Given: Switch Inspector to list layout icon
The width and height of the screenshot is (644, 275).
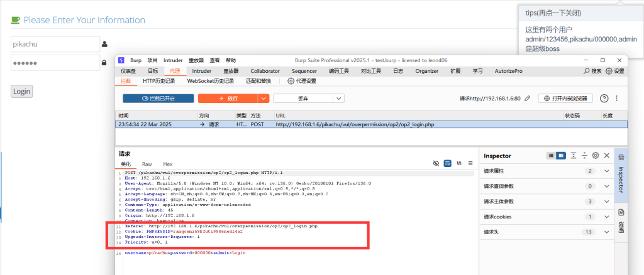Looking at the screenshot, I should pos(551,156).
